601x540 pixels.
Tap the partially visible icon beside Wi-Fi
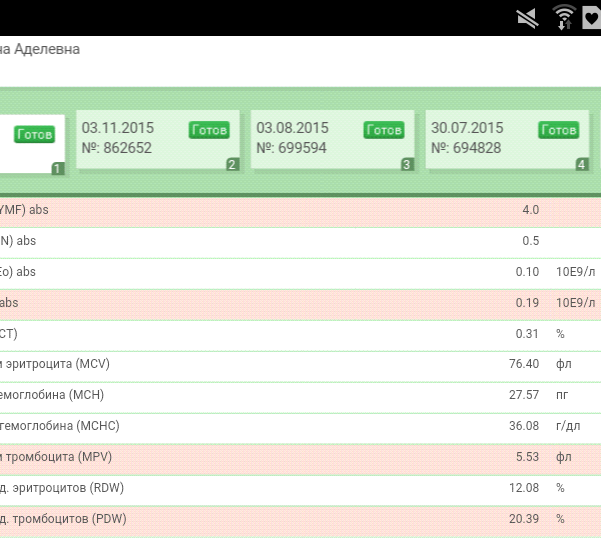593,17
